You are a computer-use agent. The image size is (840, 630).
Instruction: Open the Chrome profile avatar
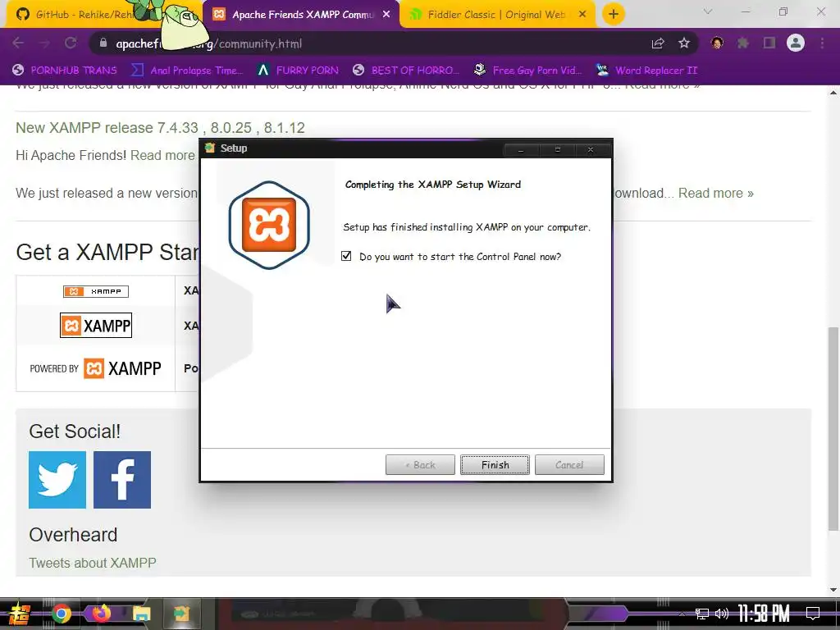point(796,43)
